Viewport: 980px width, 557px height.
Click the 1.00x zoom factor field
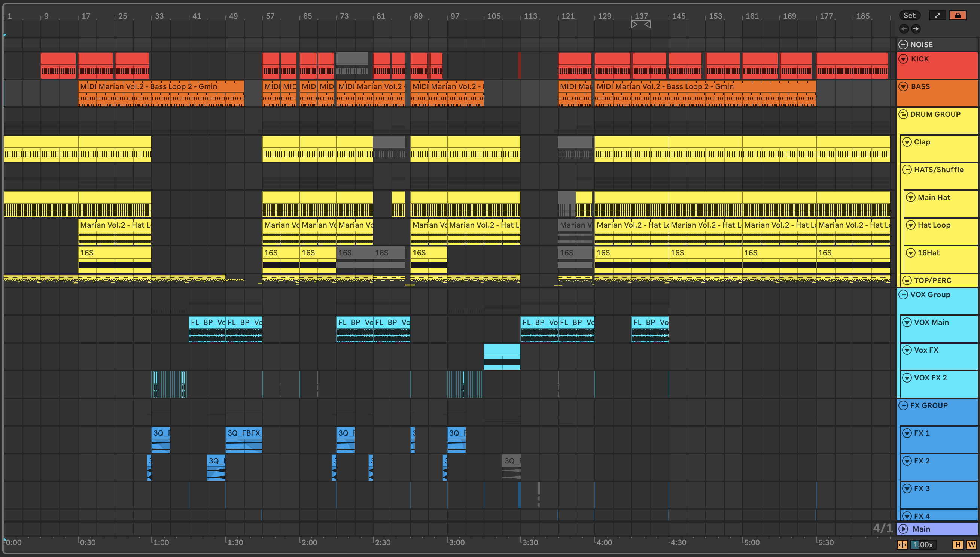pyautogui.click(x=923, y=544)
